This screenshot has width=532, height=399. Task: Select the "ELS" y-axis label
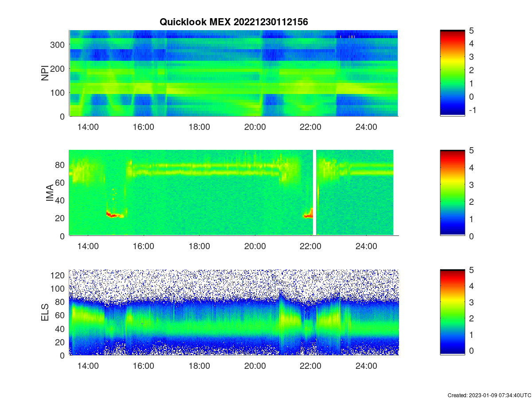pos(45,313)
